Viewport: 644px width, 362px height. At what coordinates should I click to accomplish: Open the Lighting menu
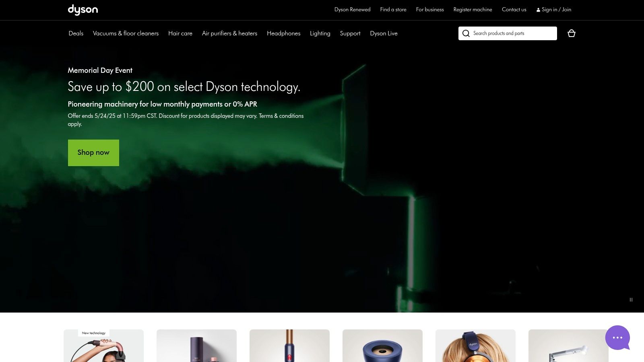[320, 33]
